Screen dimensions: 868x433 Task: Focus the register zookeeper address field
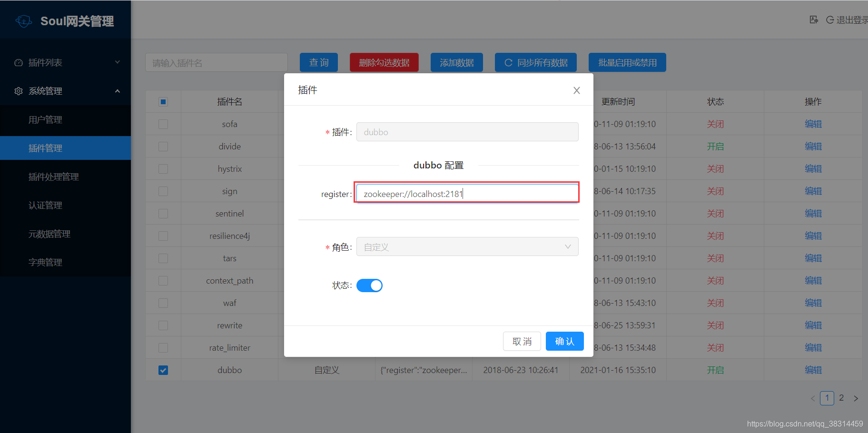point(467,194)
